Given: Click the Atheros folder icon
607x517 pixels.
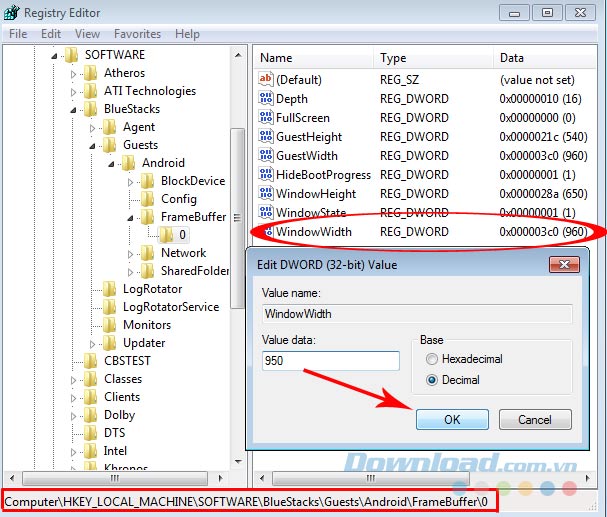Looking at the screenshot, I should (91, 73).
